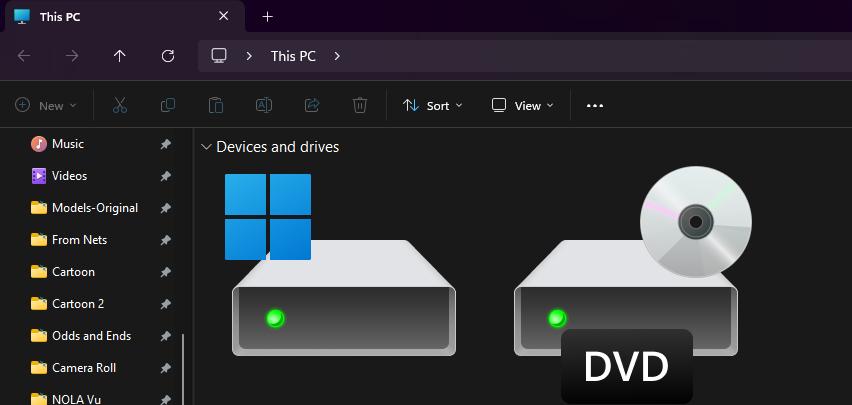The image size is (852, 405).
Task: Click pin icon next to Models-Original
Action: coord(166,208)
